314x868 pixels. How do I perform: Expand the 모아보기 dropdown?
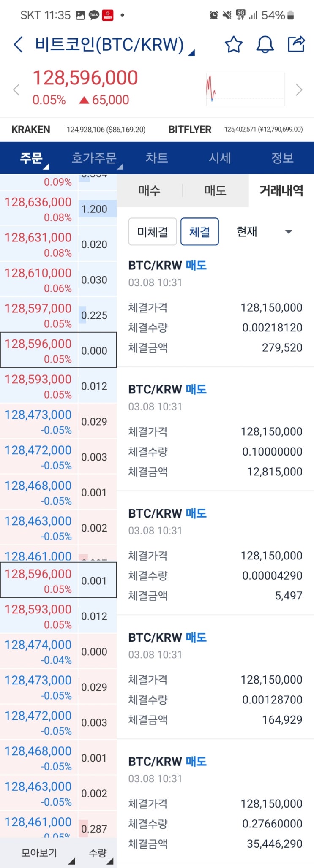click(x=47, y=853)
